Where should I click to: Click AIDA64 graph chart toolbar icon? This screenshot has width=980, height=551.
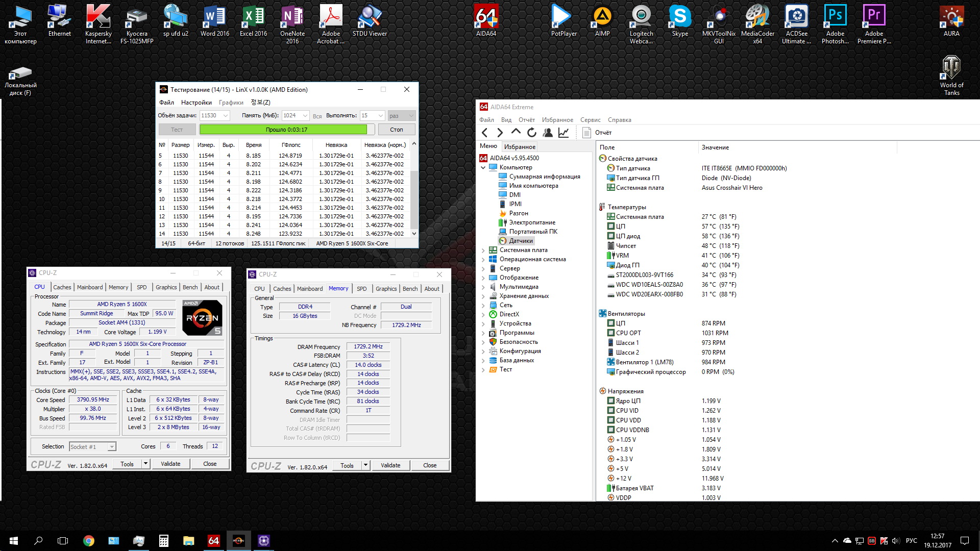563,133
